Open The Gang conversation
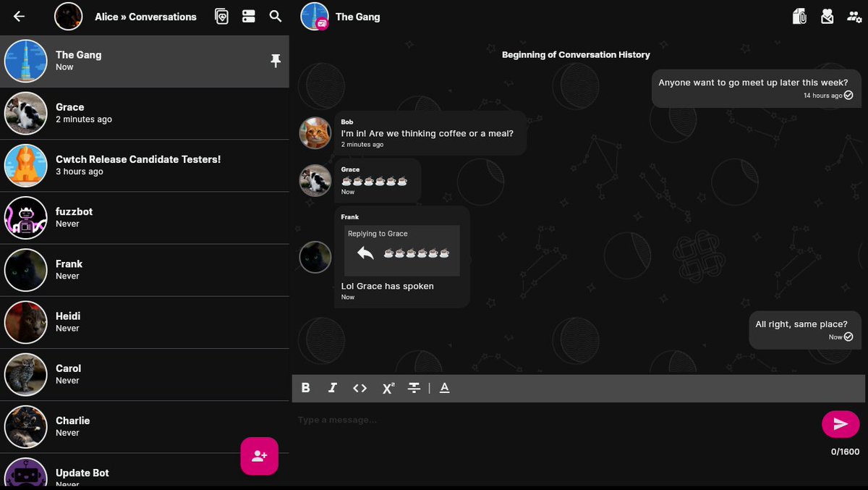Image resolution: width=868 pixels, height=490 pixels. pyautogui.click(x=145, y=61)
